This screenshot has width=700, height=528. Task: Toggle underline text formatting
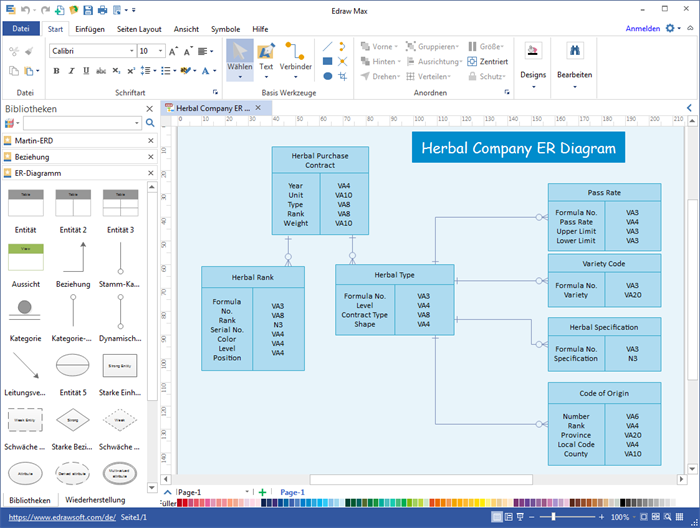pos(86,71)
